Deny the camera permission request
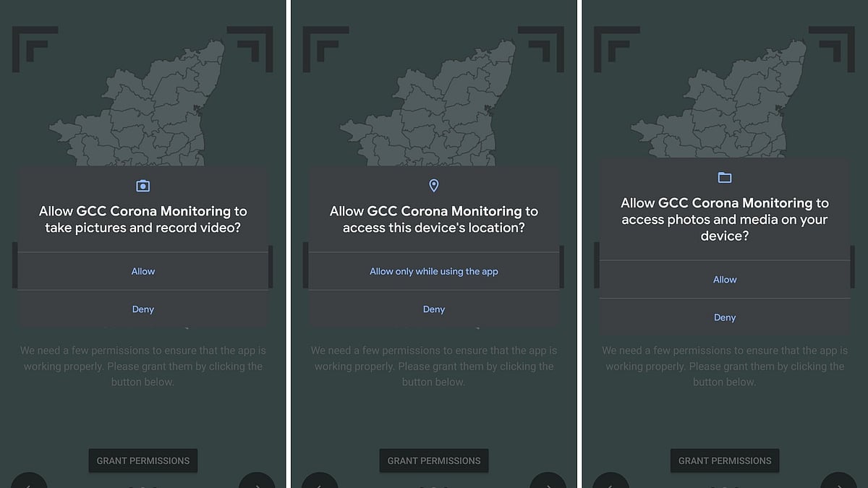The width and height of the screenshot is (868, 488). pos(143,309)
